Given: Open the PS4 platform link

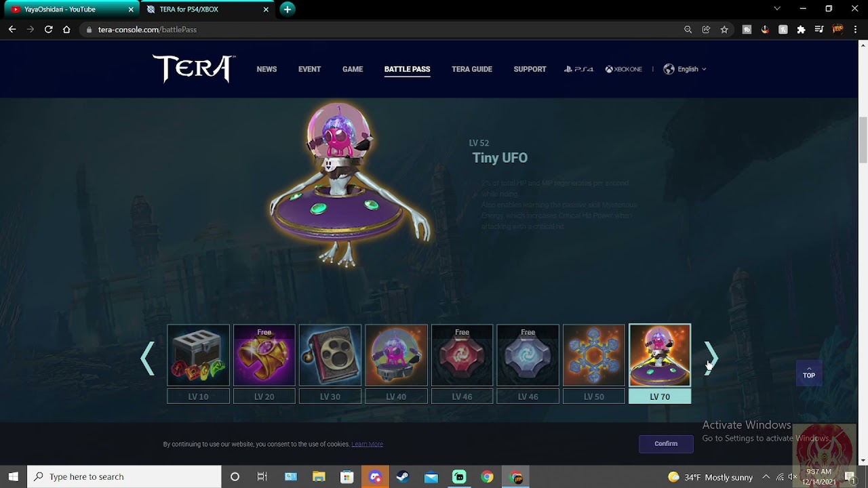Looking at the screenshot, I should pos(578,69).
